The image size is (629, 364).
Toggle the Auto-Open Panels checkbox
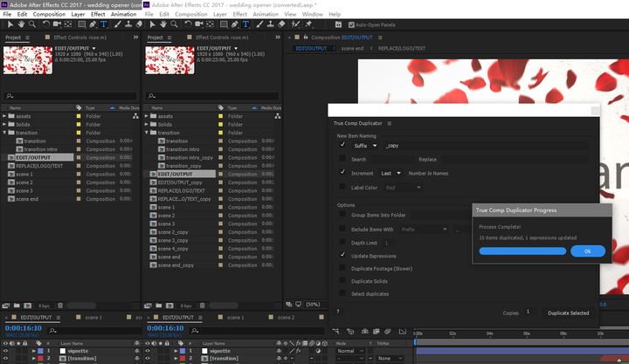tap(351, 24)
